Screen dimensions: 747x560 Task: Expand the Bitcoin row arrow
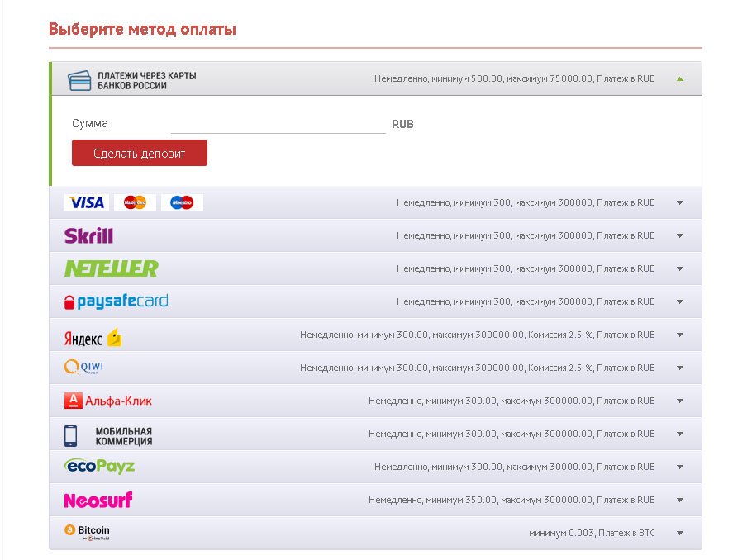click(680, 533)
